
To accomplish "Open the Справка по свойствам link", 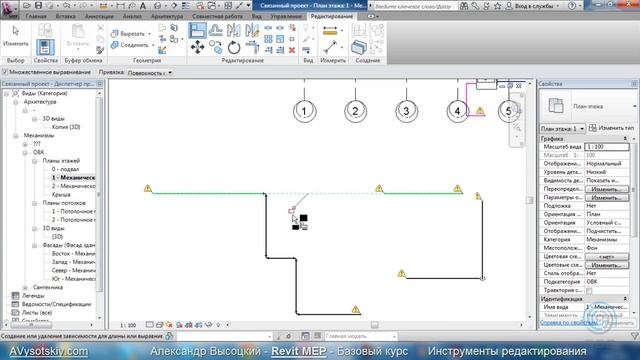I will pos(569,322).
